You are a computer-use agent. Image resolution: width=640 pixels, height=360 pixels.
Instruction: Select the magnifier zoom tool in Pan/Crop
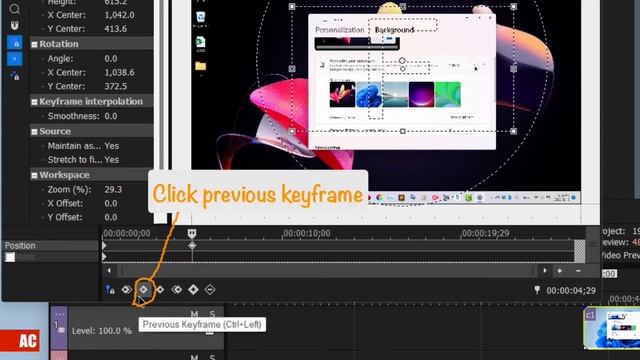click(x=14, y=9)
